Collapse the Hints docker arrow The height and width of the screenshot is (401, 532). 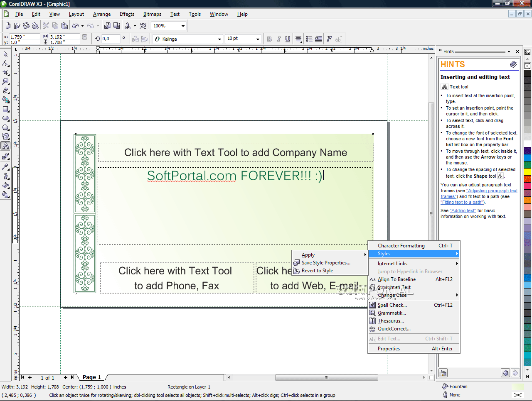[509, 51]
